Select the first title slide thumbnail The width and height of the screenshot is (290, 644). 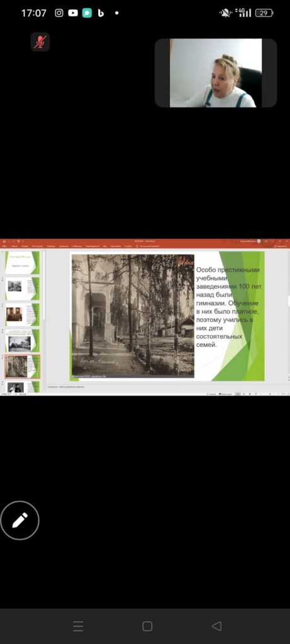point(22,262)
